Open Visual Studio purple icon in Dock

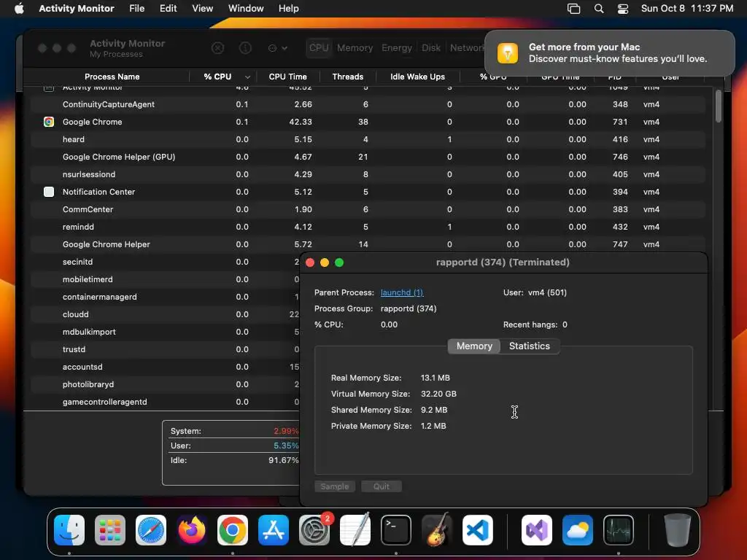pos(537,530)
